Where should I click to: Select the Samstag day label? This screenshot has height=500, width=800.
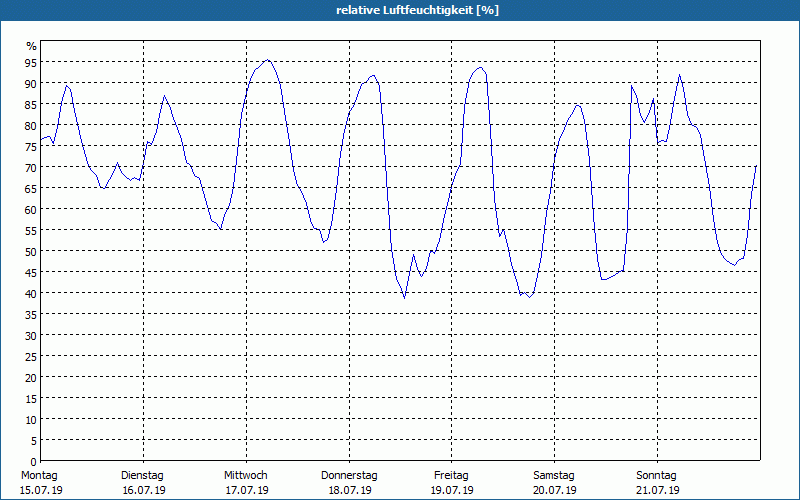tap(554, 475)
